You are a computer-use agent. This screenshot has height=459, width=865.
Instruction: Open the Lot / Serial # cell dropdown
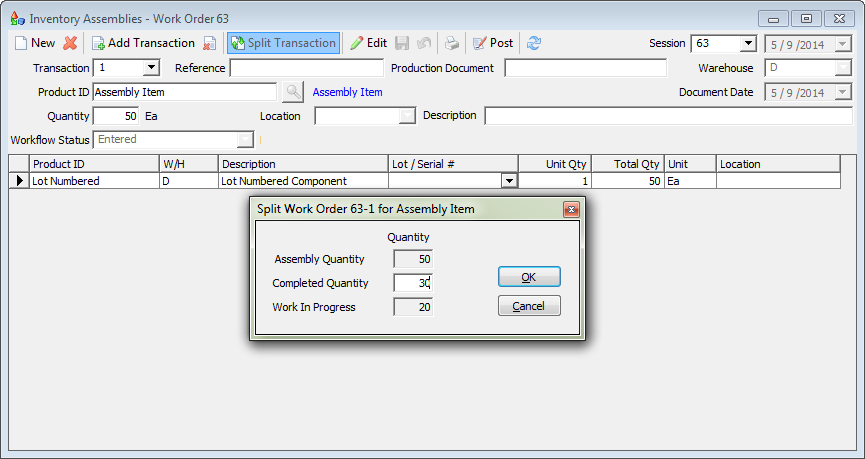coord(509,180)
